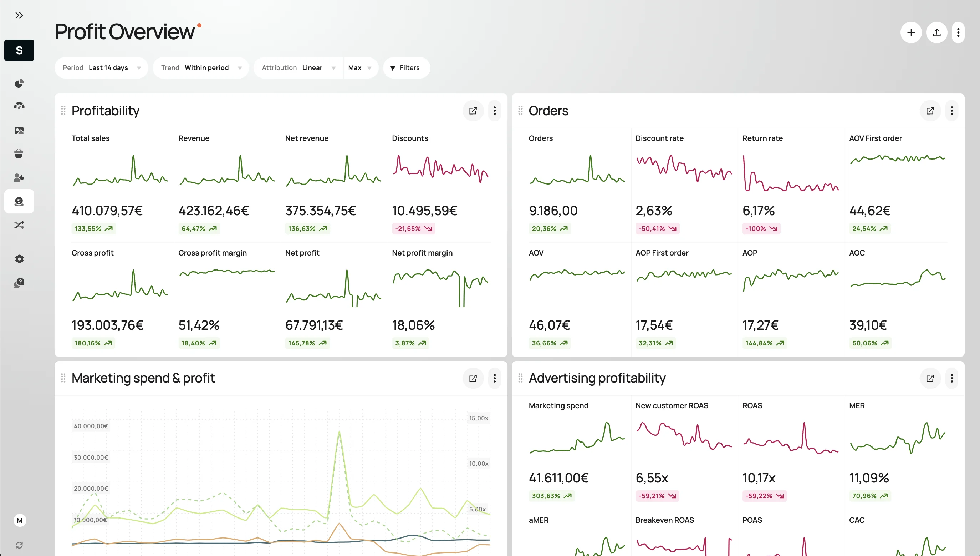
Task: Open the Period Last 14 days dropdown
Action: (x=102, y=67)
